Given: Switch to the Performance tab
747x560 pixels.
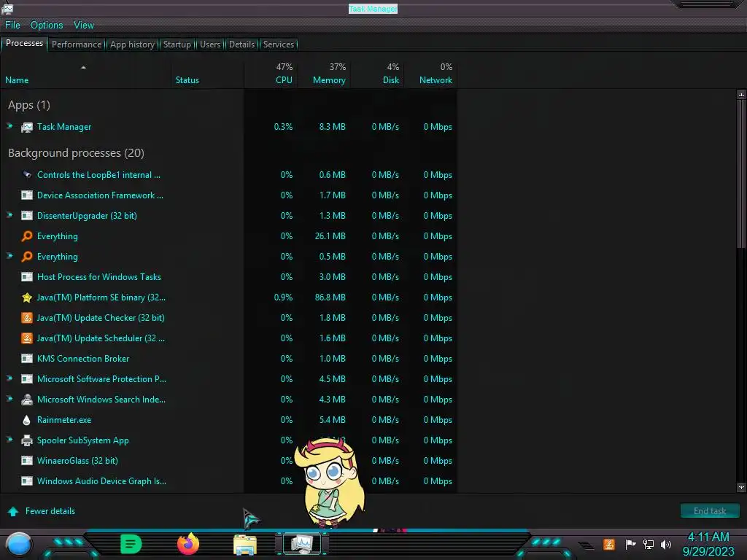Looking at the screenshot, I should (x=76, y=44).
